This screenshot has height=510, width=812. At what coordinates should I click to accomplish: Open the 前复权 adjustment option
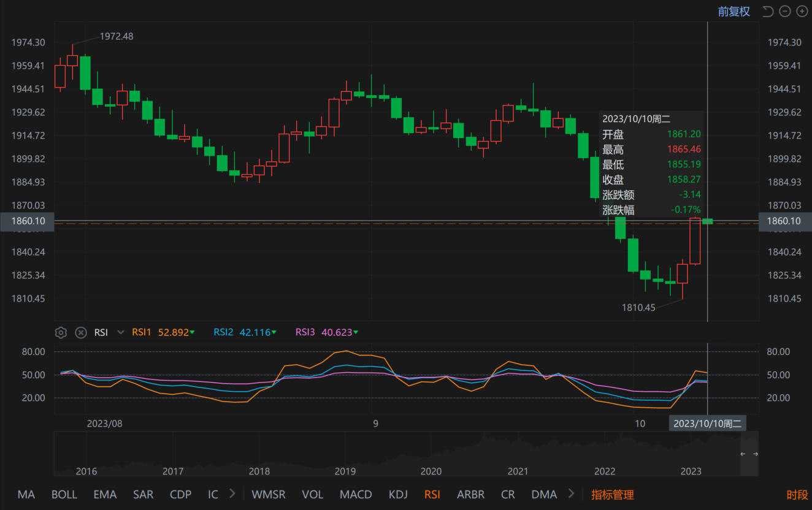click(734, 12)
